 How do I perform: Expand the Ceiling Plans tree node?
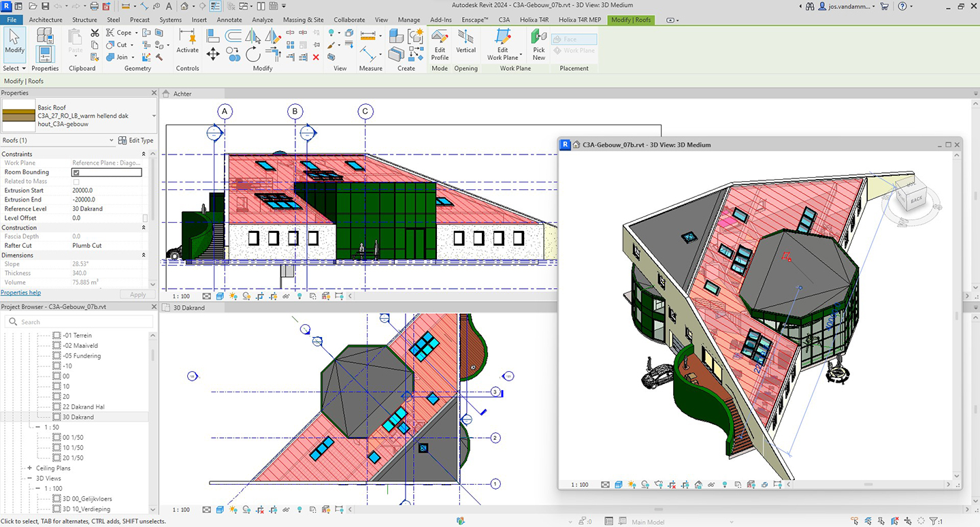point(30,468)
